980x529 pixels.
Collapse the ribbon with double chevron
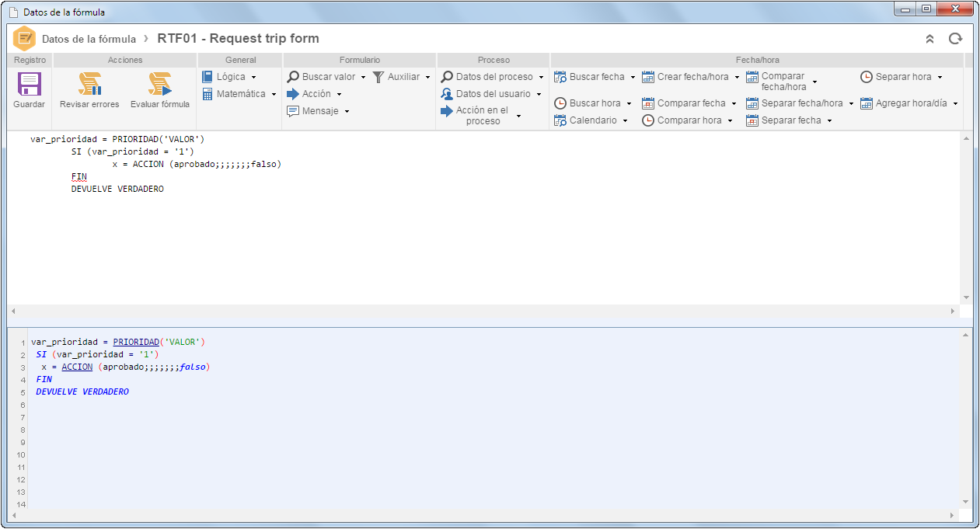pyautogui.click(x=929, y=39)
